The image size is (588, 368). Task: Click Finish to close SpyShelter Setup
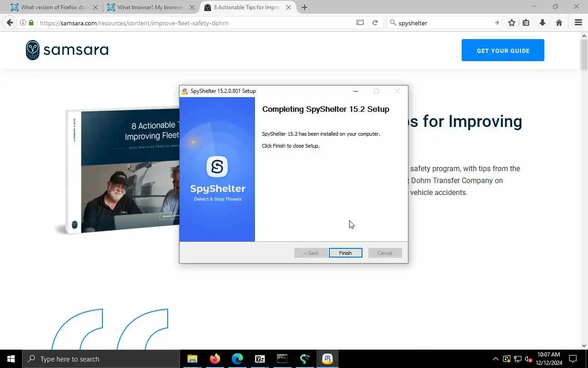click(345, 253)
